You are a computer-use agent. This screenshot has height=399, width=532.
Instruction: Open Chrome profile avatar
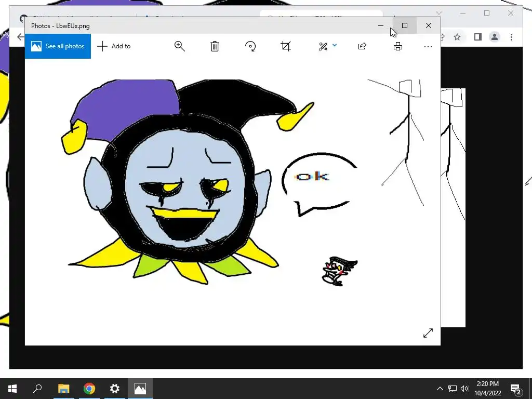[495, 37]
